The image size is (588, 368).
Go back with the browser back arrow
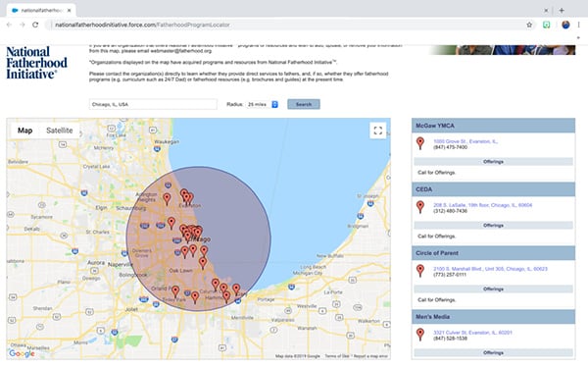[x=9, y=25]
